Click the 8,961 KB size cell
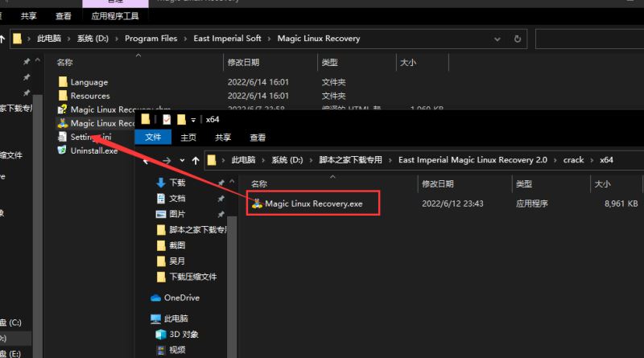The image size is (644, 358). (621, 204)
